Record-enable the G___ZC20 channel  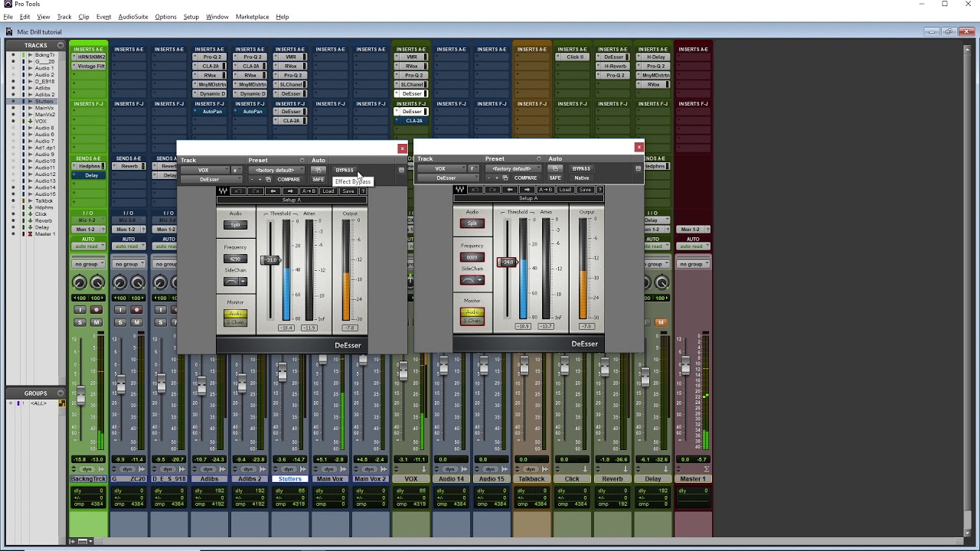tap(136, 310)
